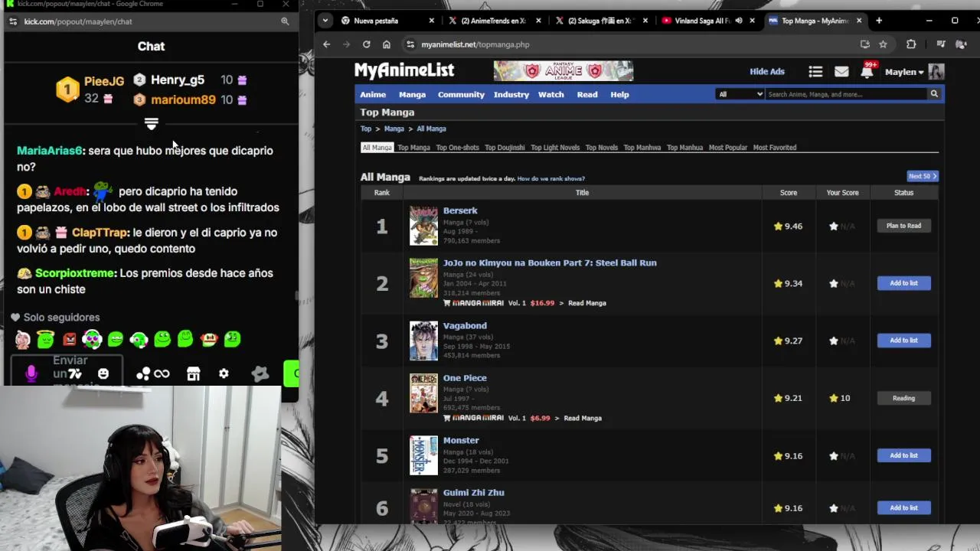Click the Maylen profile avatar picture

pos(936,72)
